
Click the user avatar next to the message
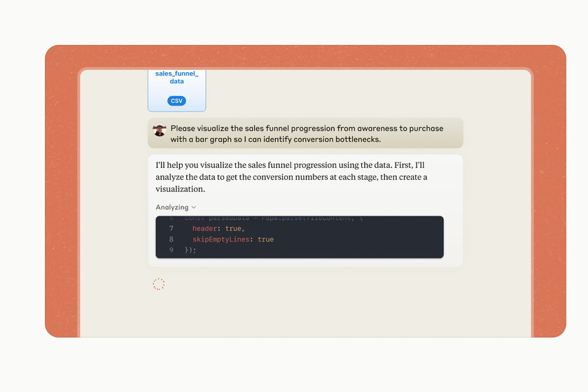160,129
